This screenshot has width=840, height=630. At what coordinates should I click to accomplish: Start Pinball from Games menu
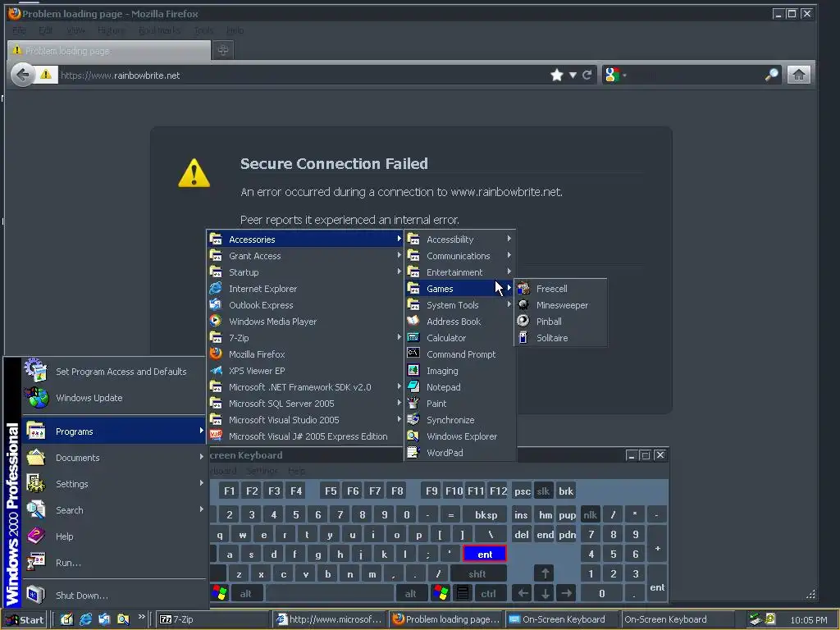pos(560,322)
